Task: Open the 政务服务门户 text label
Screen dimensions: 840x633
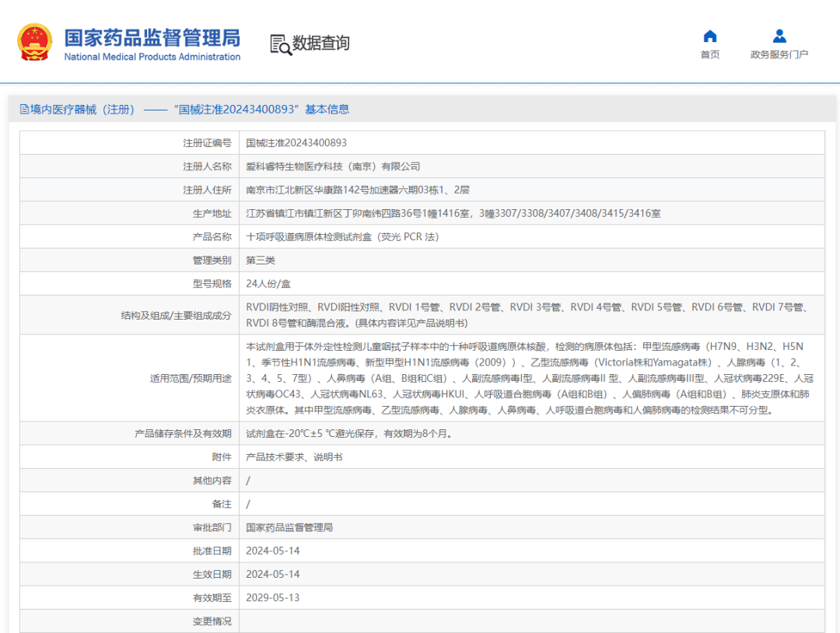Action: [x=779, y=54]
